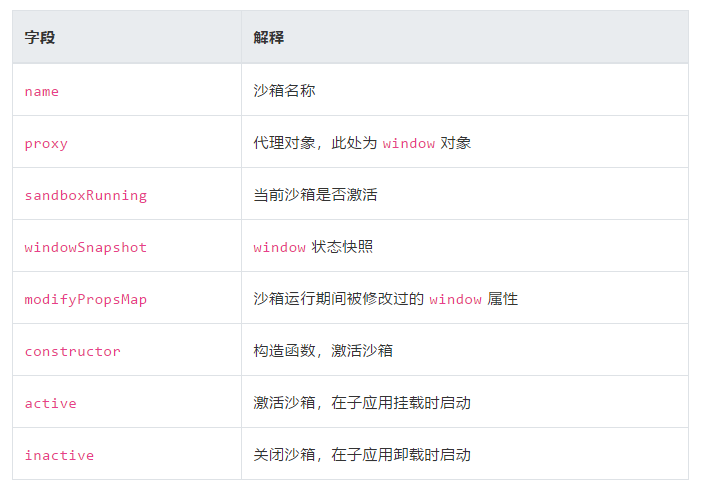Select the active field name
712x486 pixels.
coord(50,403)
